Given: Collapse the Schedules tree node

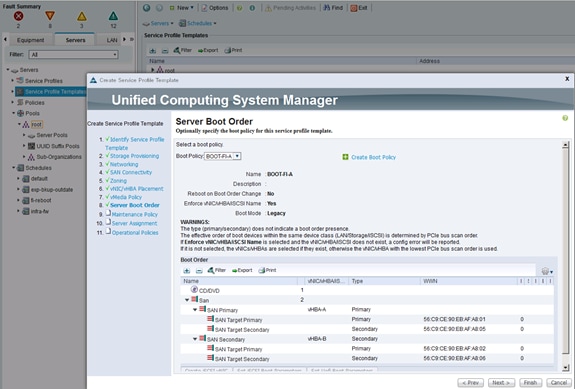Looking at the screenshot, I should (x=14, y=168).
